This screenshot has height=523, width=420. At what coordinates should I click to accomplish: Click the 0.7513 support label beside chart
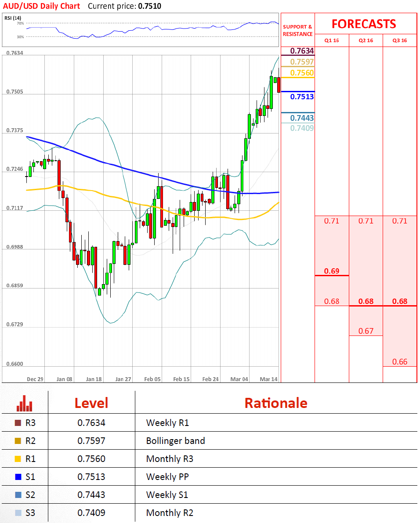(302, 97)
